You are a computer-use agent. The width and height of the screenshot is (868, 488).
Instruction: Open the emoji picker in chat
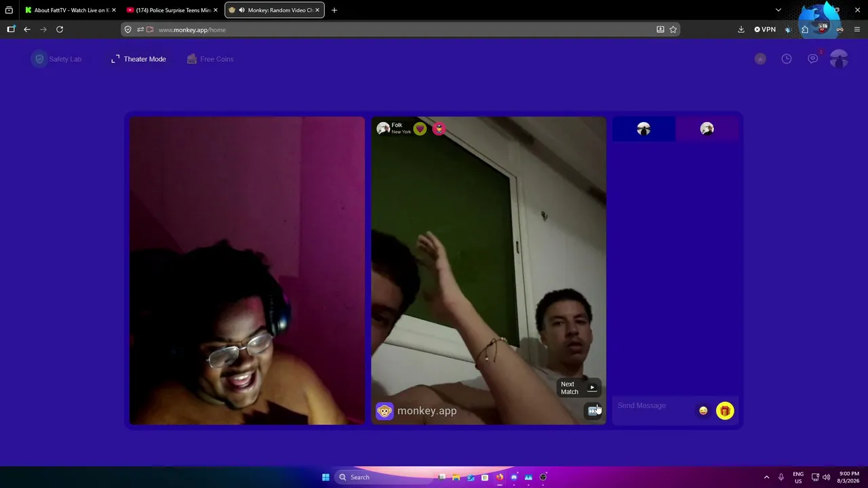point(703,411)
